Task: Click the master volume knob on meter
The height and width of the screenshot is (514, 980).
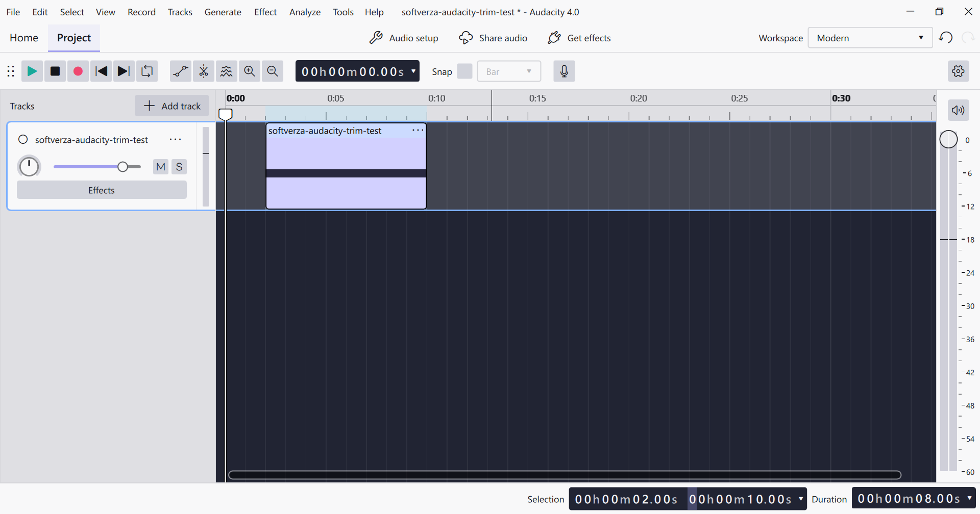Action: pyautogui.click(x=948, y=139)
